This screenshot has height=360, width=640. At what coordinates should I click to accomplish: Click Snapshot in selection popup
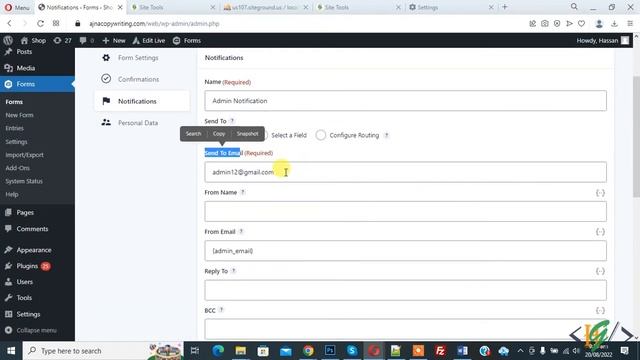point(247,133)
